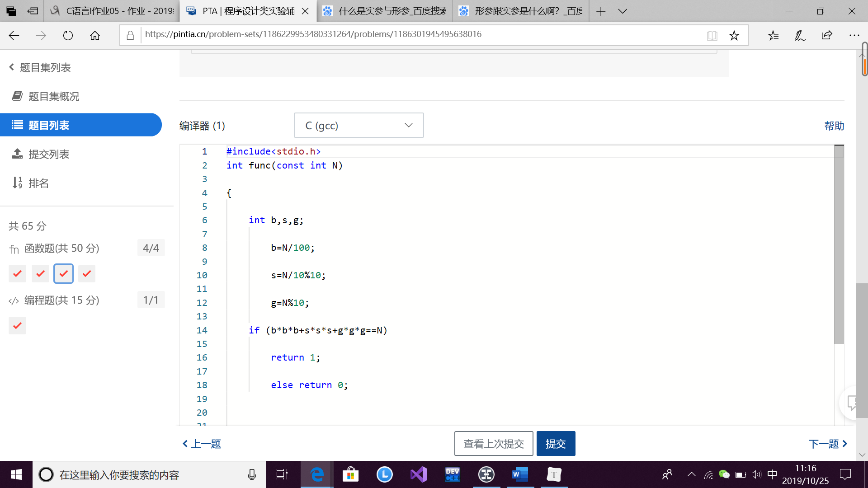
Task: Click the share page icon
Action: pyautogui.click(x=827, y=35)
